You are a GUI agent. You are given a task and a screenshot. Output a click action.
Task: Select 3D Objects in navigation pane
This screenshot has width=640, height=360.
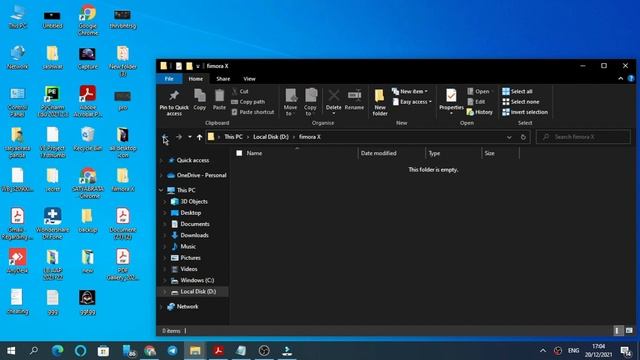pos(193,202)
